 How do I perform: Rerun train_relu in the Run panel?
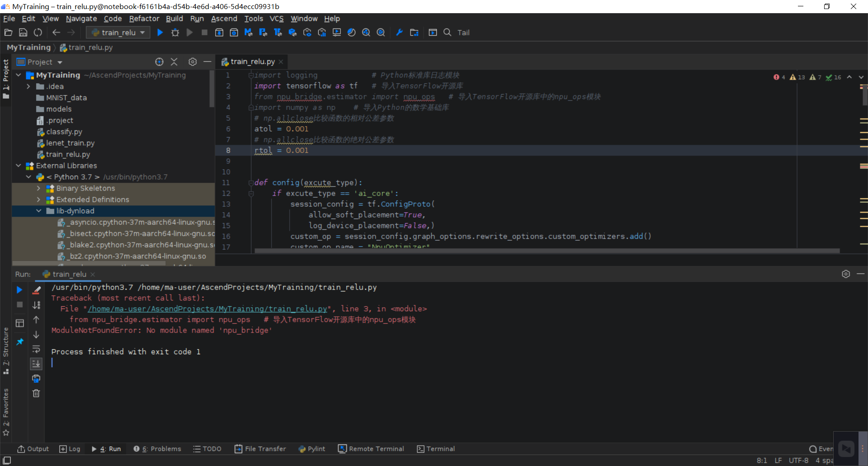19,290
